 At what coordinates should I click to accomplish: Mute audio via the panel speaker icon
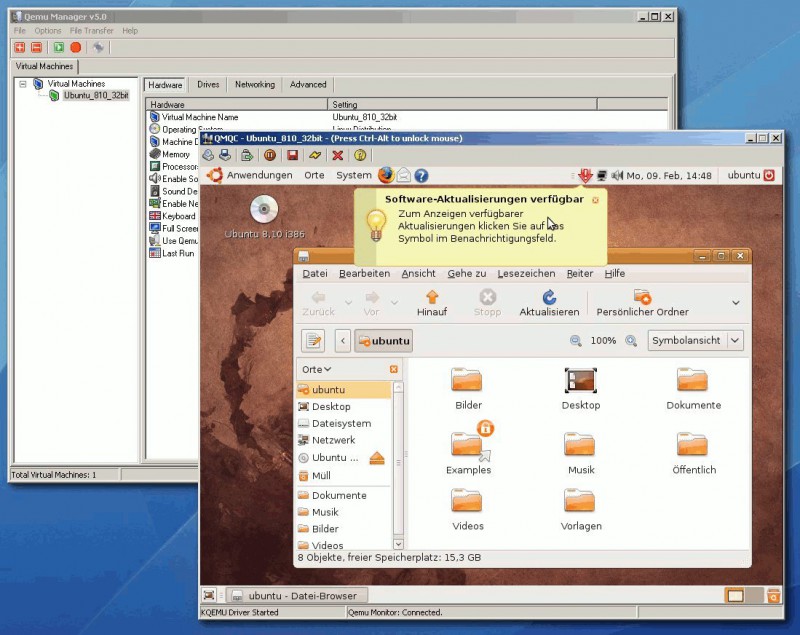(617, 175)
